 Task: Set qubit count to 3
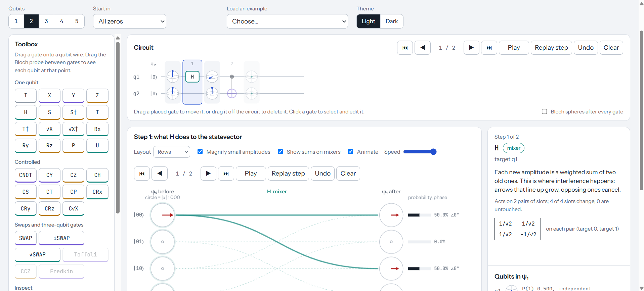tap(46, 21)
